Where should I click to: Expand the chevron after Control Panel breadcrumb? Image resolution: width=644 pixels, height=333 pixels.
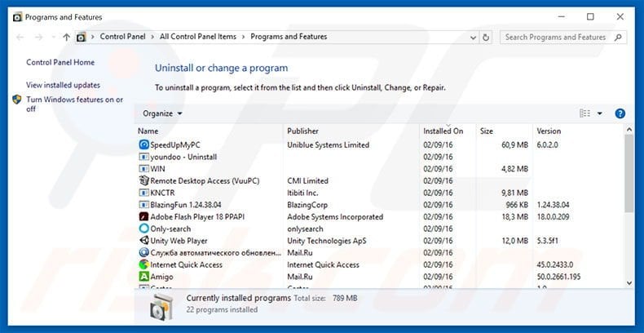coord(152,37)
